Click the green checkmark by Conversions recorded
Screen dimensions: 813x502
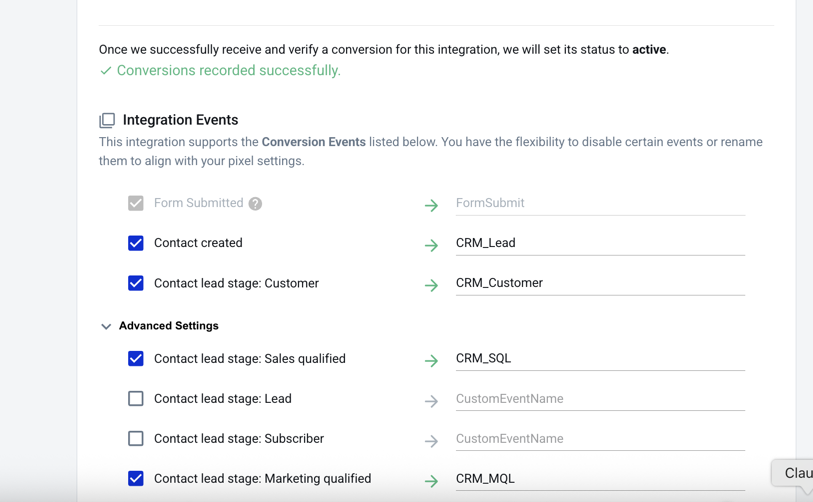(105, 71)
